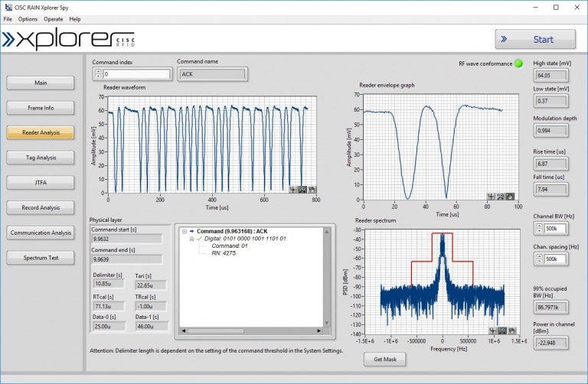Viewport: 588px width, 384px height.
Task: Click the 99% occupied BW value 86.7971k
Action: [551, 308]
